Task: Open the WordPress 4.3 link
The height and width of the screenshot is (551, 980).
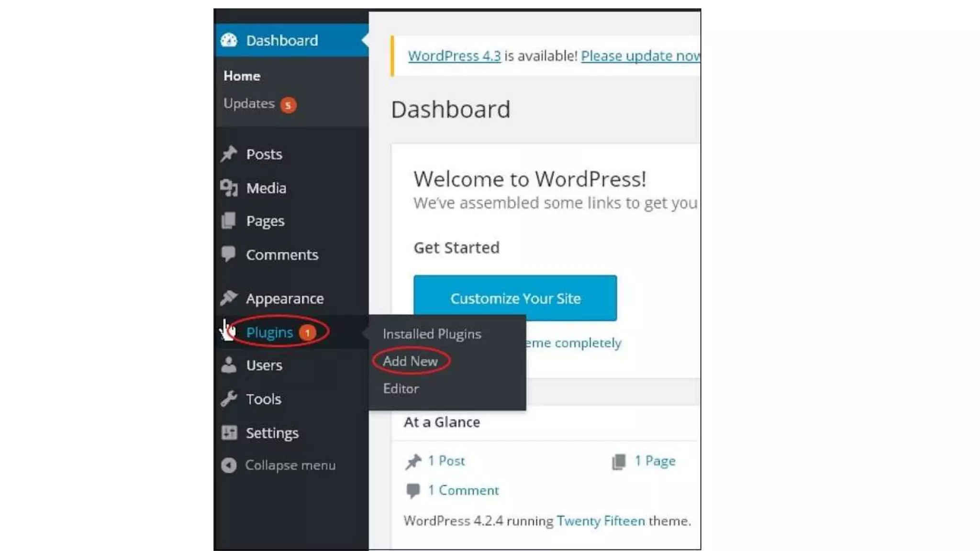Action: [x=454, y=56]
